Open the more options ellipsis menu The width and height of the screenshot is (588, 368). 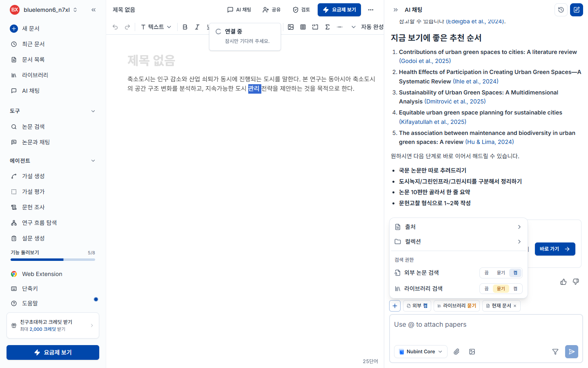click(x=371, y=10)
